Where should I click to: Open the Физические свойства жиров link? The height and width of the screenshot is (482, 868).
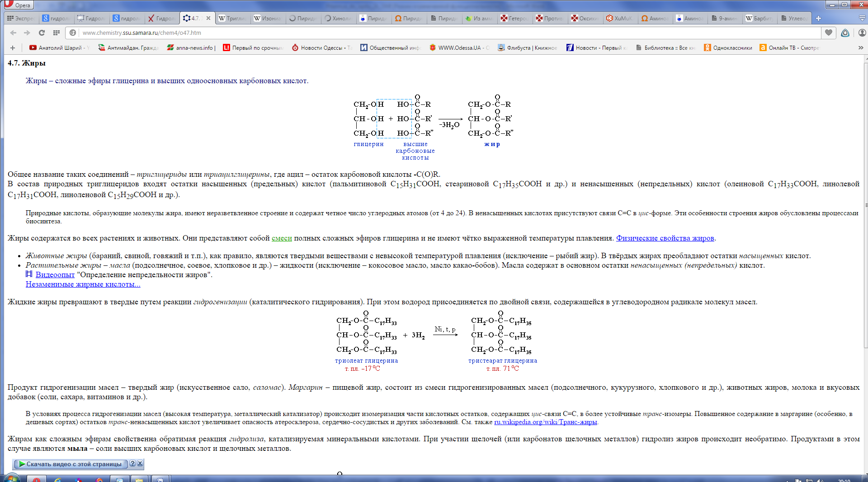tap(665, 238)
